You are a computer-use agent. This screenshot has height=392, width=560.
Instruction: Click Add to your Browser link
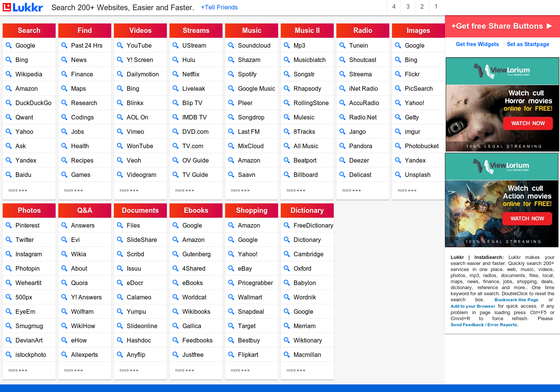click(473, 306)
